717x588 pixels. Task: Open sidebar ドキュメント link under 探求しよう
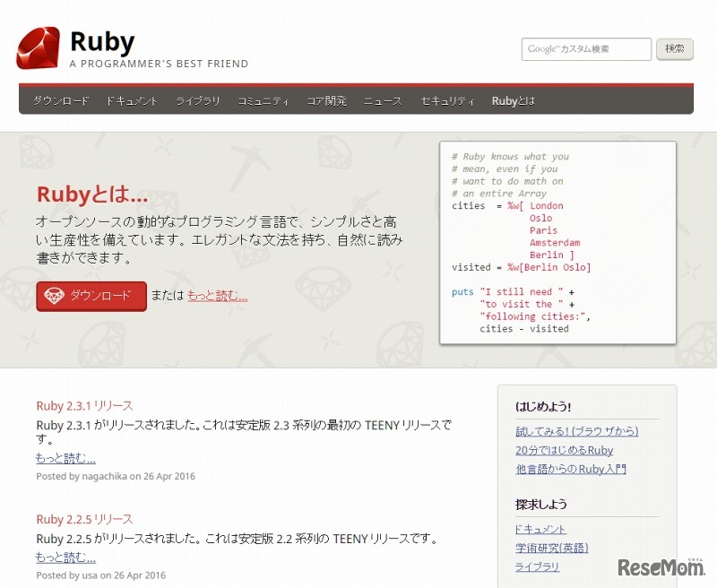coord(540,529)
